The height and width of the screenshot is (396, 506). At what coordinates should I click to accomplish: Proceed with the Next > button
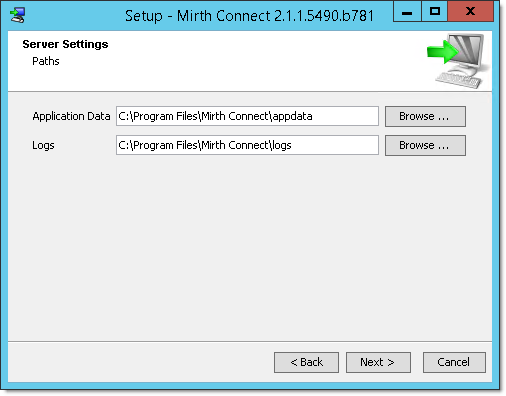click(378, 362)
